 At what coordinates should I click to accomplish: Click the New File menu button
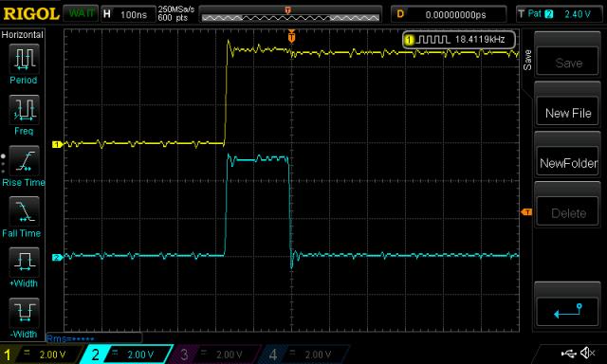567,113
